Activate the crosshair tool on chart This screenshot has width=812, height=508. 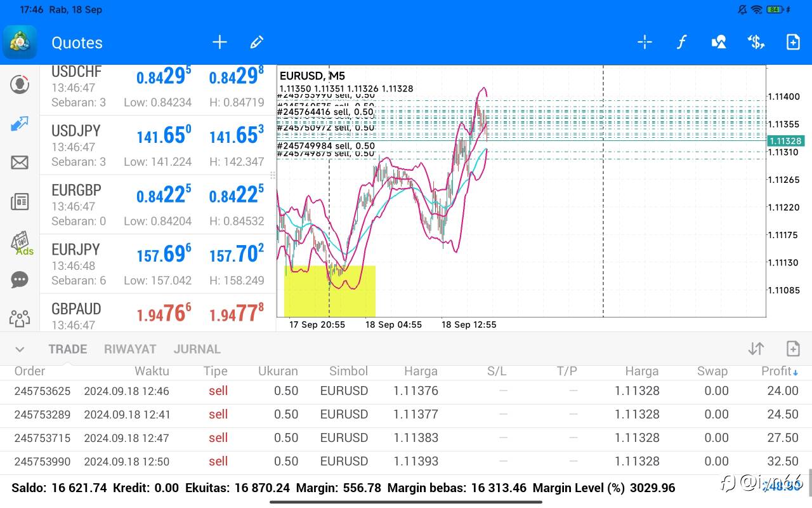click(645, 43)
